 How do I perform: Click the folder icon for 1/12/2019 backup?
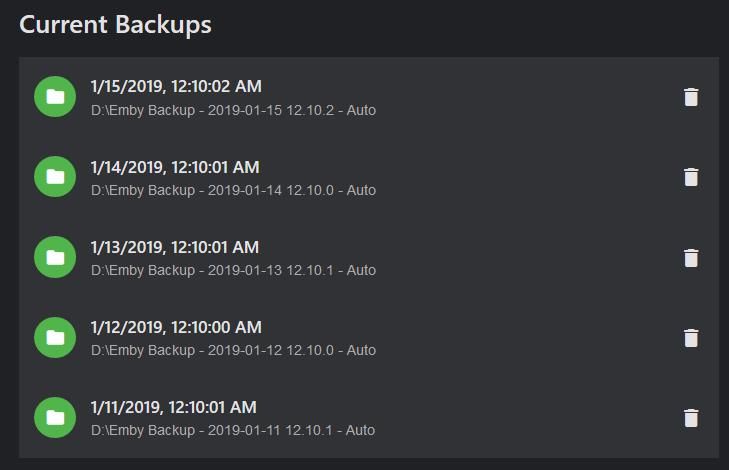click(55, 337)
